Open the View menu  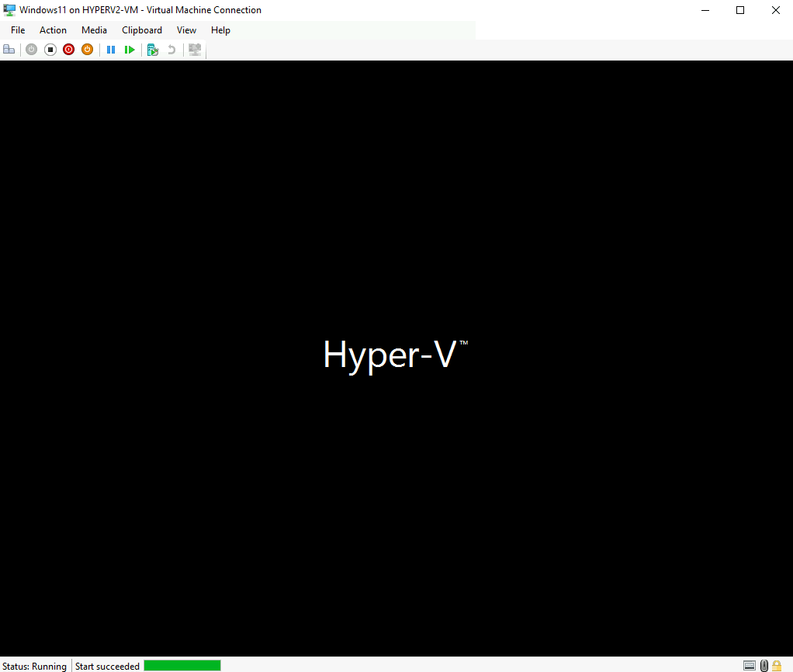(187, 30)
